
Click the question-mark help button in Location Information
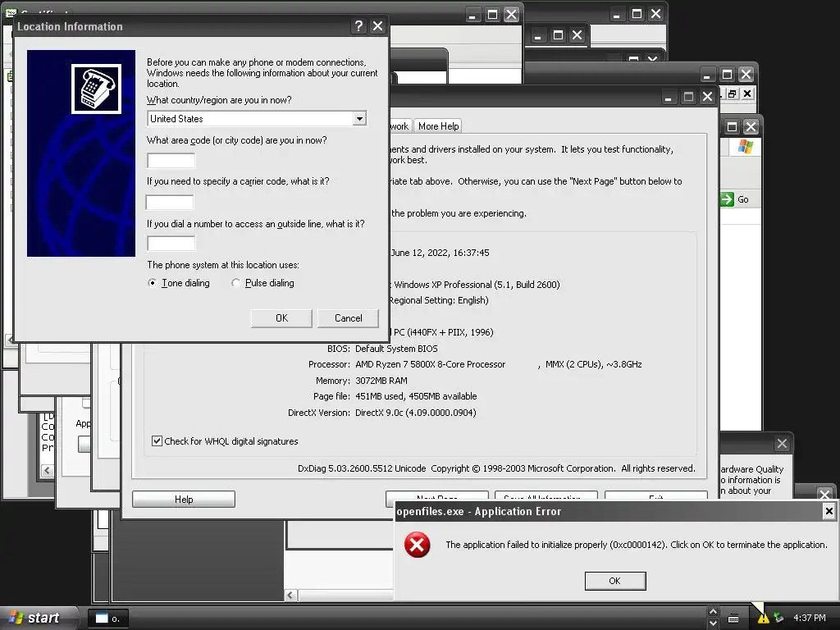[358, 26]
